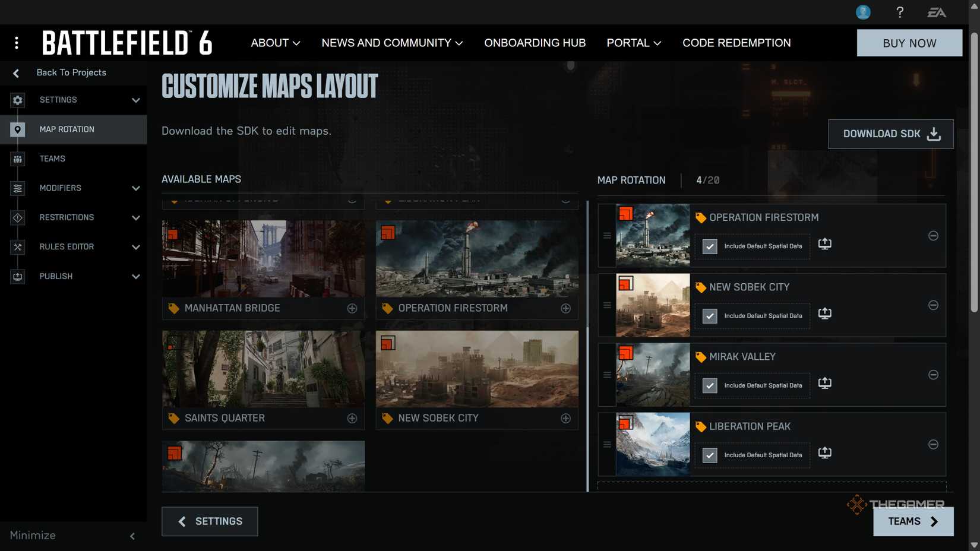Click the Rules Editor wrench icon

pyautogui.click(x=18, y=247)
